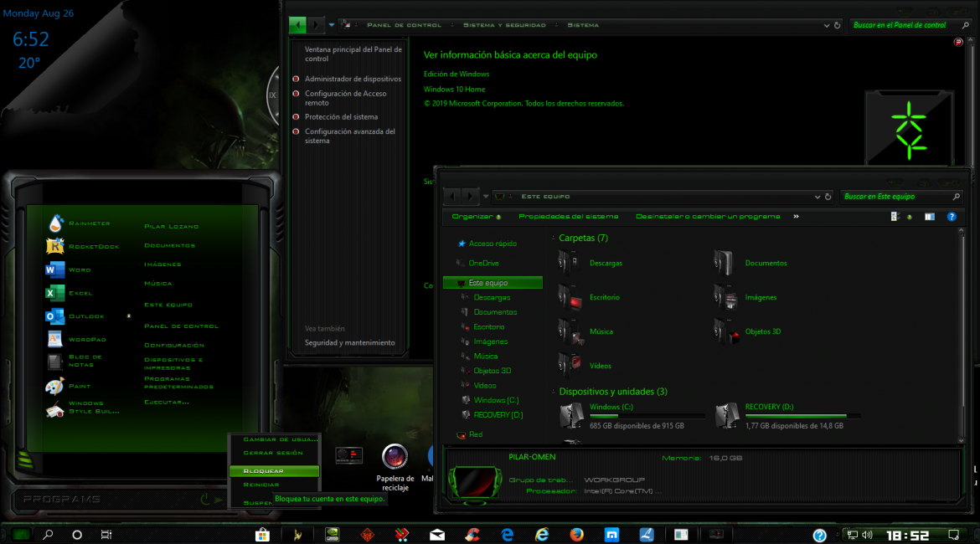Launch Firefox from the taskbar
Viewport: 980px width, 544px height.
point(576,535)
